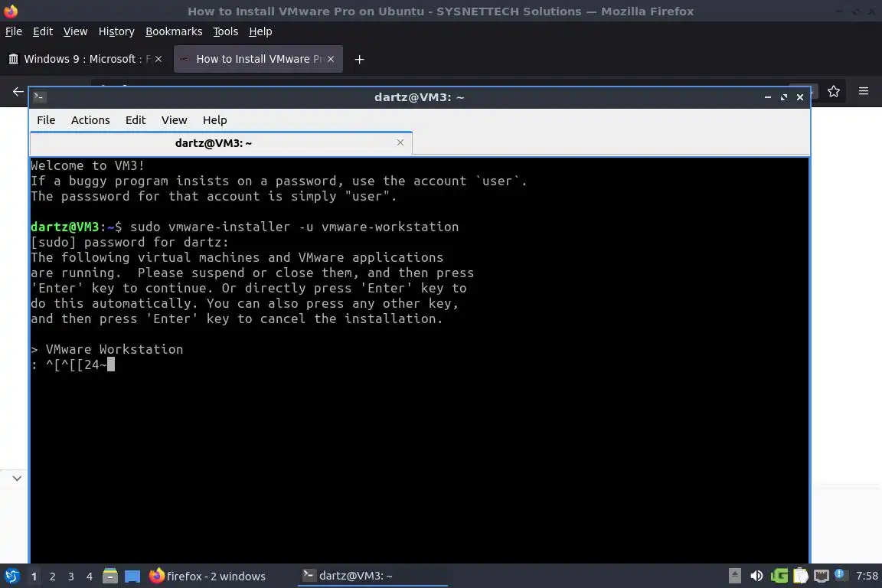Viewport: 882px width, 588px height.
Task: Open the volume control tray icon
Action: [756, 576]
